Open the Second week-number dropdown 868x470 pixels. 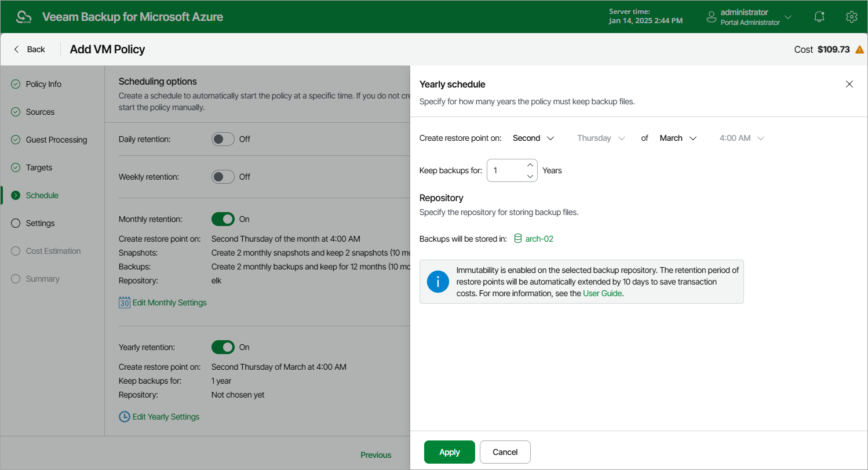click(534, 138)
